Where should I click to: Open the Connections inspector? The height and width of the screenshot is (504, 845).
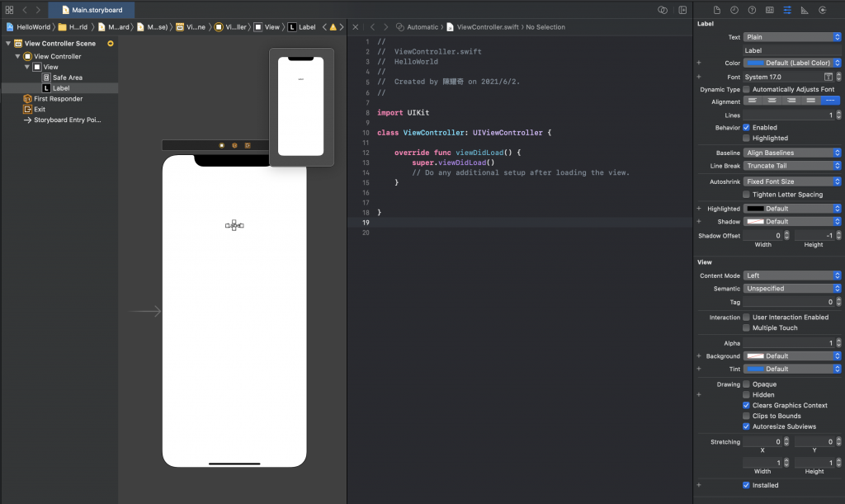823,10
